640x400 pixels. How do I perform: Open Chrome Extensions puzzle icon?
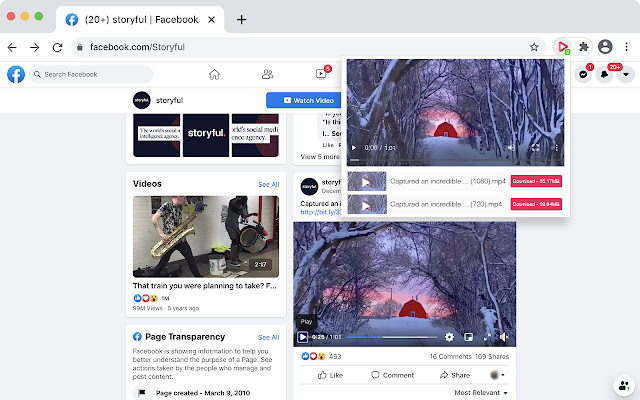[x=584, y=47]
